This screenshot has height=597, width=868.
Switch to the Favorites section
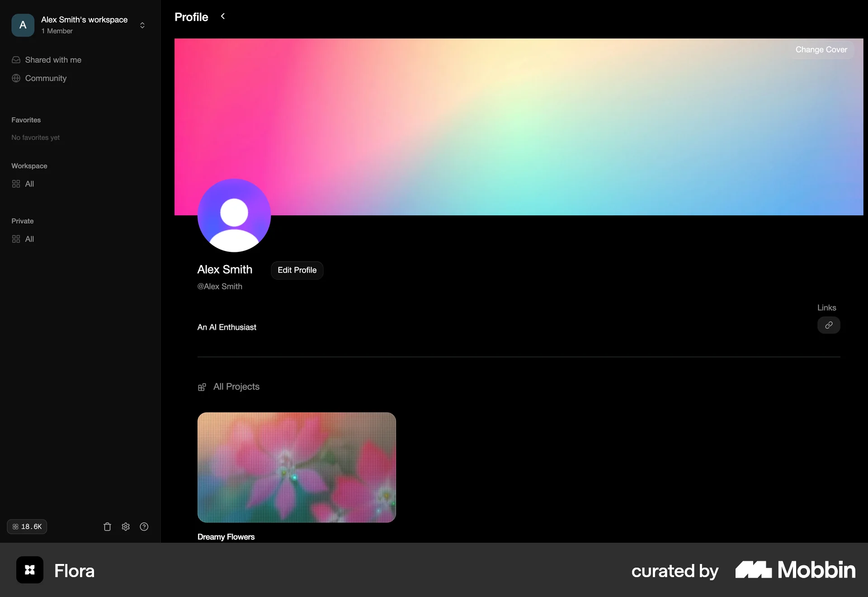coord(26,119)
